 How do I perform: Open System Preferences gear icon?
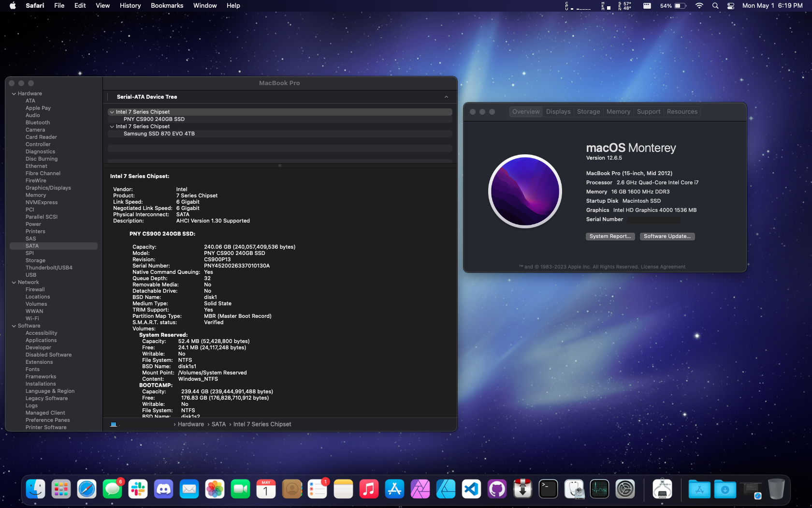click(625, 489)
